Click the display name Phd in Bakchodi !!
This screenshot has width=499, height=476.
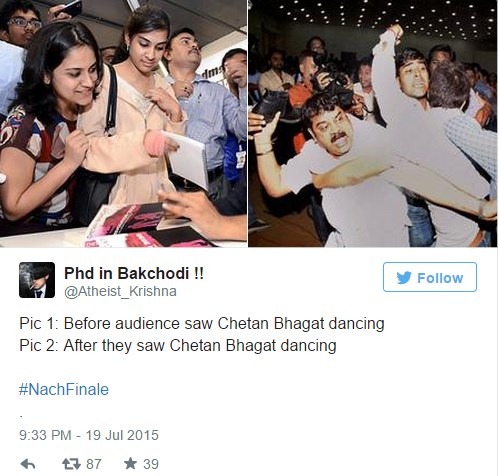[x=134, y=274]
